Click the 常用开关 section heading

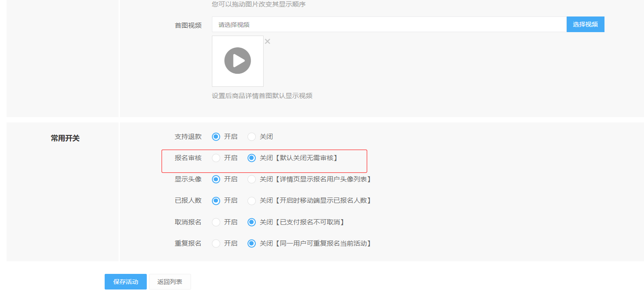[x=65, y=138]
